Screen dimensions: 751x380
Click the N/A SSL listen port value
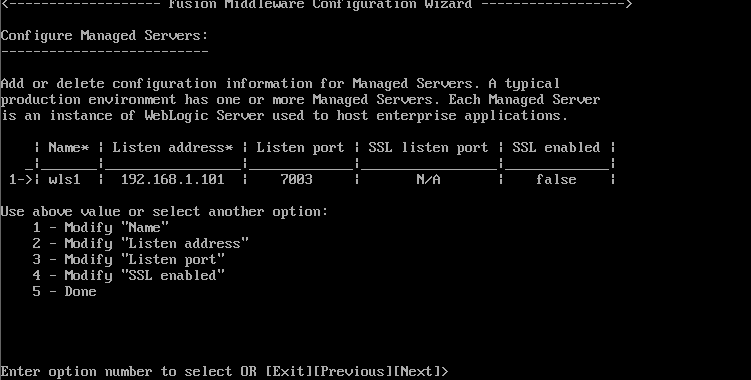point(429,179)
